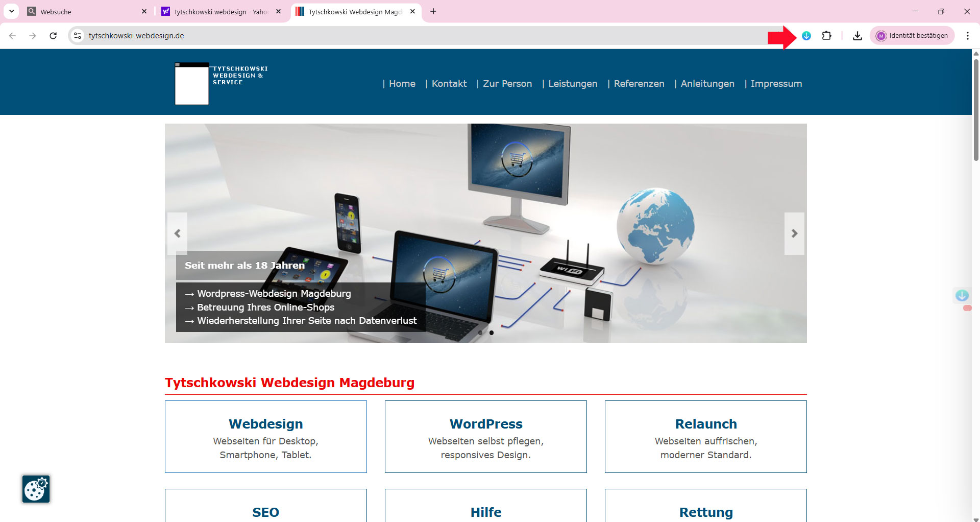This screenshot has height=522, width=980.
Task: Open the cookie settings icon
Action: point(36,489)
